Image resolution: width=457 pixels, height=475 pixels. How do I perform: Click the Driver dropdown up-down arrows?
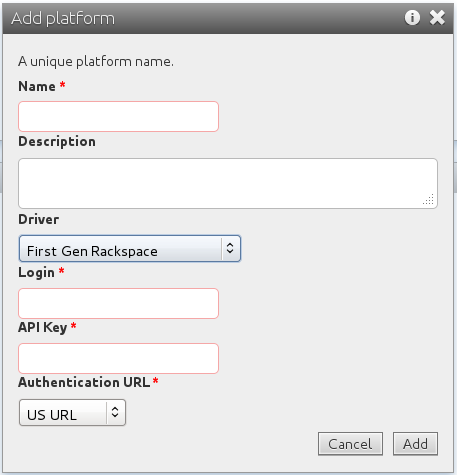coord(230,248)
